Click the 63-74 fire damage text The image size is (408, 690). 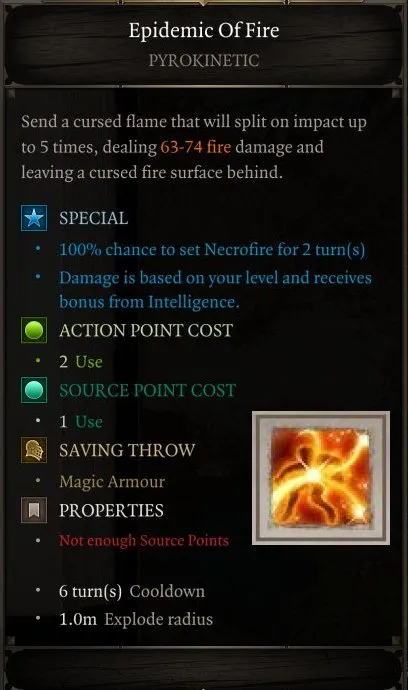(x=195, y=147)
